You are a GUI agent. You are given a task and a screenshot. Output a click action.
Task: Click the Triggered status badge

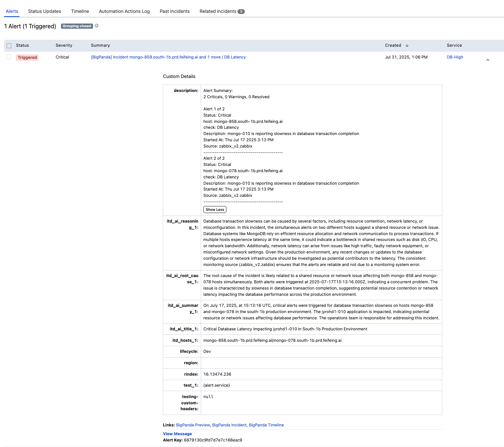(x=27, y=57)
